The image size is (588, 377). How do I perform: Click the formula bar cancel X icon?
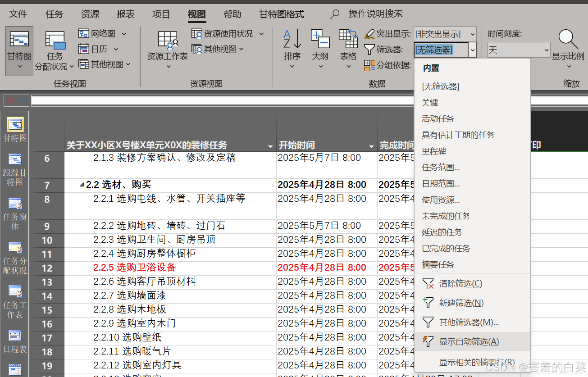(11, 100)
